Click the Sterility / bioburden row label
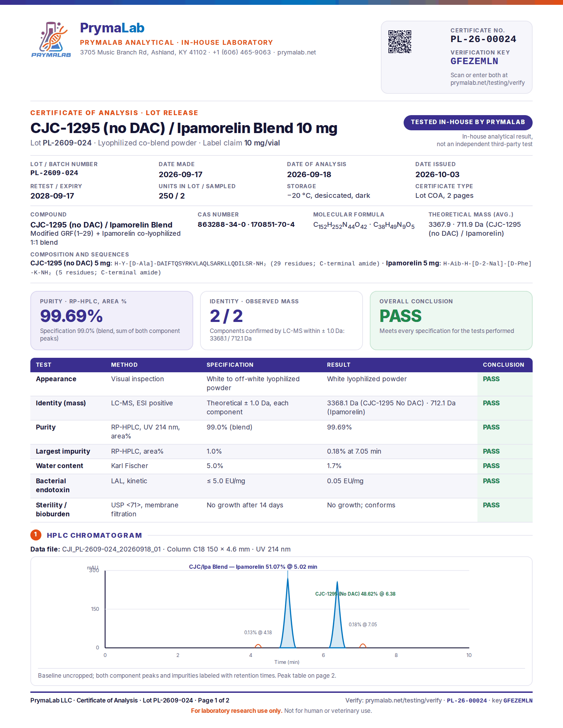 tap(53, 509)
